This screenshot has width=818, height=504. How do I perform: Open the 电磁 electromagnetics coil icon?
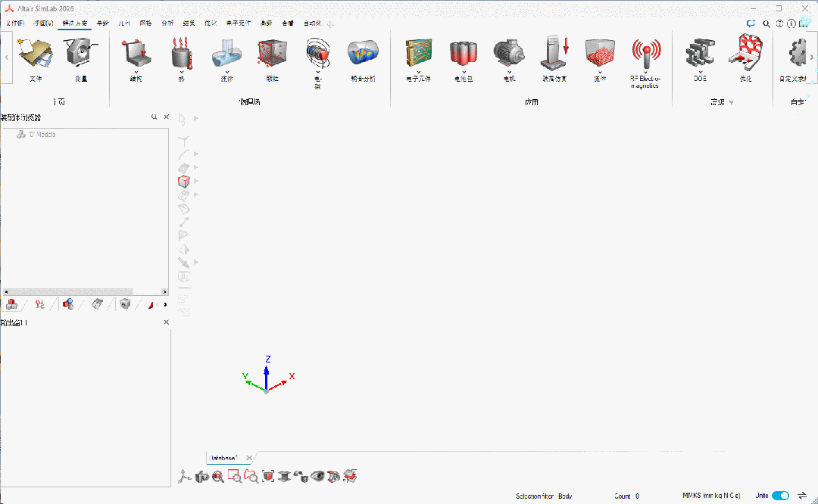coord(317,54)
